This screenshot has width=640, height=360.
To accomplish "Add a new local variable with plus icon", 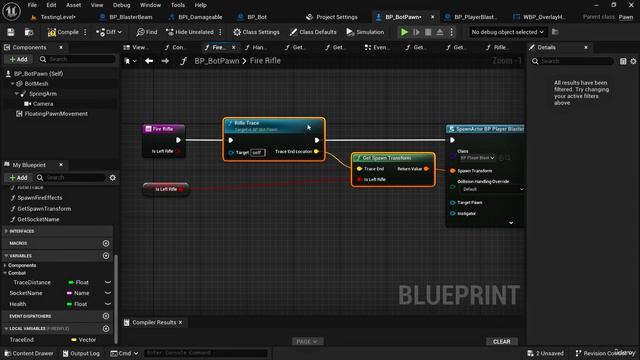I will [x=106, y=329].
